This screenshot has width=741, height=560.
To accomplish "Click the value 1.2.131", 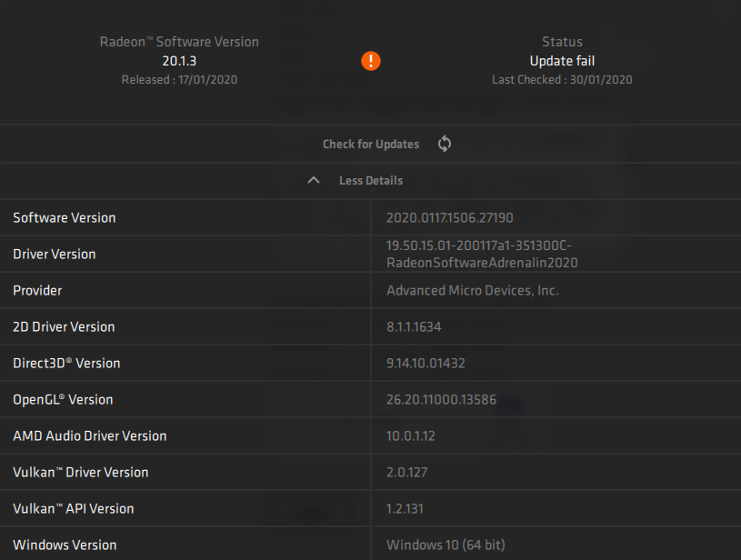I will 405,509.
